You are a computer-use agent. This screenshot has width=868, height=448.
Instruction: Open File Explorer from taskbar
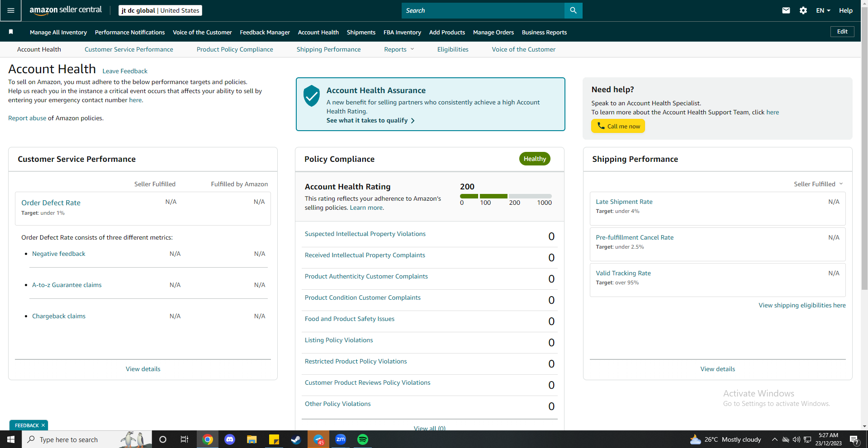pos(252,439)
